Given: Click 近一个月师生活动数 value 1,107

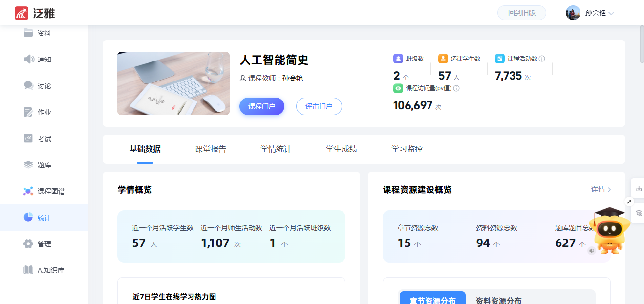Looking at the screenshot, I should tap(215, 243).
